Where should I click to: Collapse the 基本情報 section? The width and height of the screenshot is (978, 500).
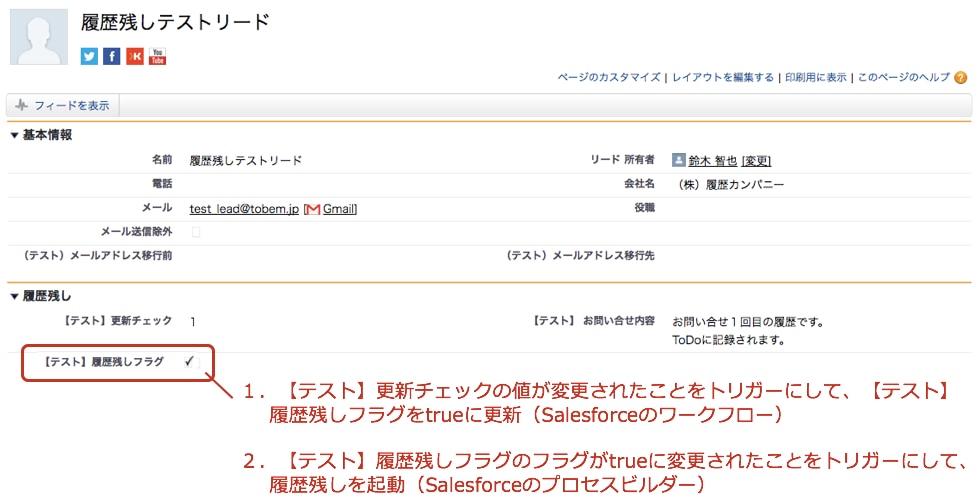coord(14,135)
